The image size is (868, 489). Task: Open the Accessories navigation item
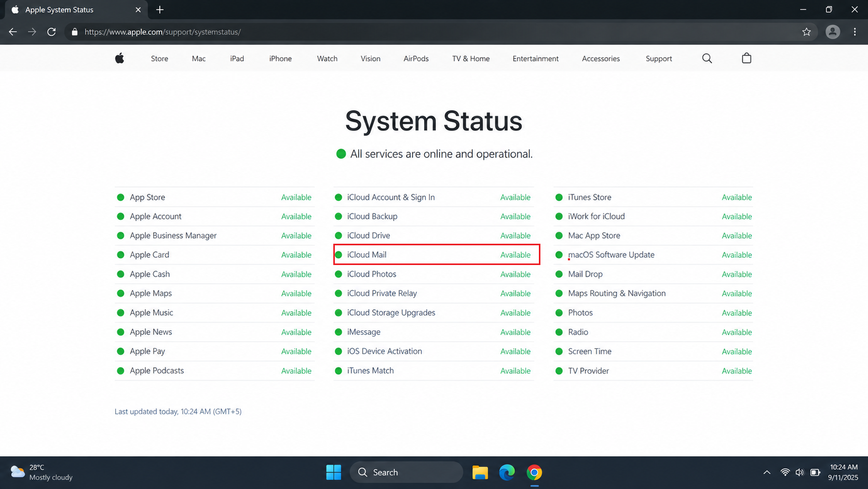pos(601,59)
